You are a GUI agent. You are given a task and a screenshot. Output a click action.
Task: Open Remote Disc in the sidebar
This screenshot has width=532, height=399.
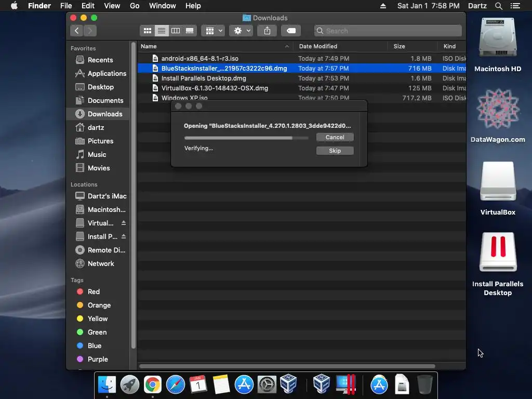pos(98,250)
